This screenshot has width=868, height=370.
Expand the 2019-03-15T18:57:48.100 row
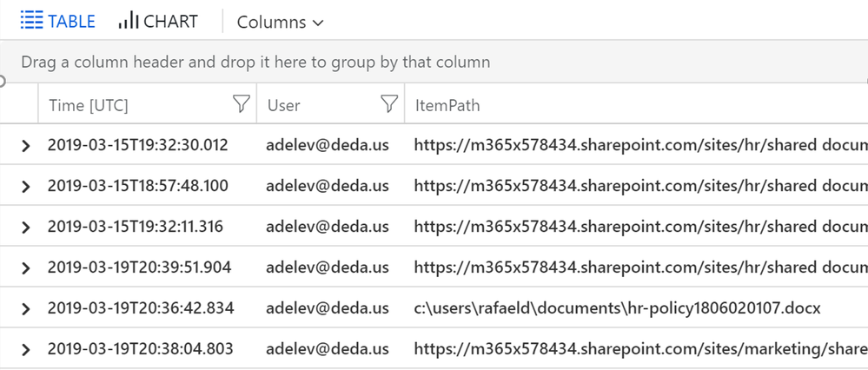click(x=25, y=186)
